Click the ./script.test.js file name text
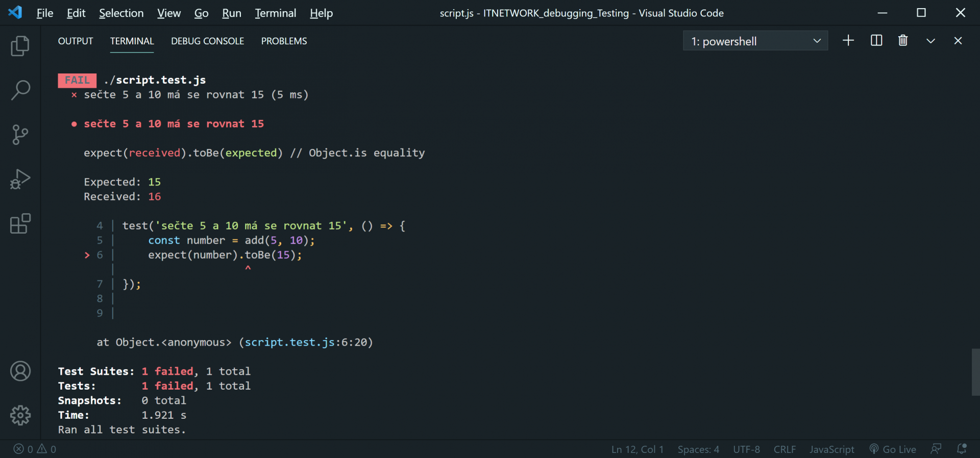Screen dimensions: 980x458 coord(155,80)
